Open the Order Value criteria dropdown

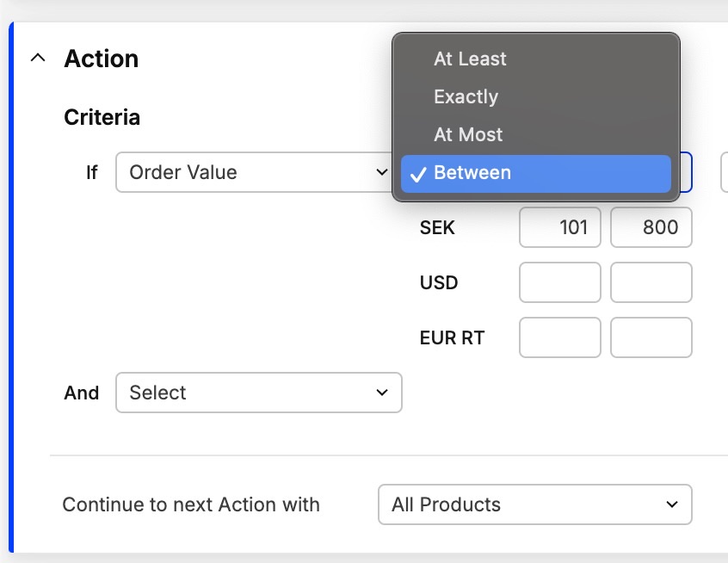[250, 172]
